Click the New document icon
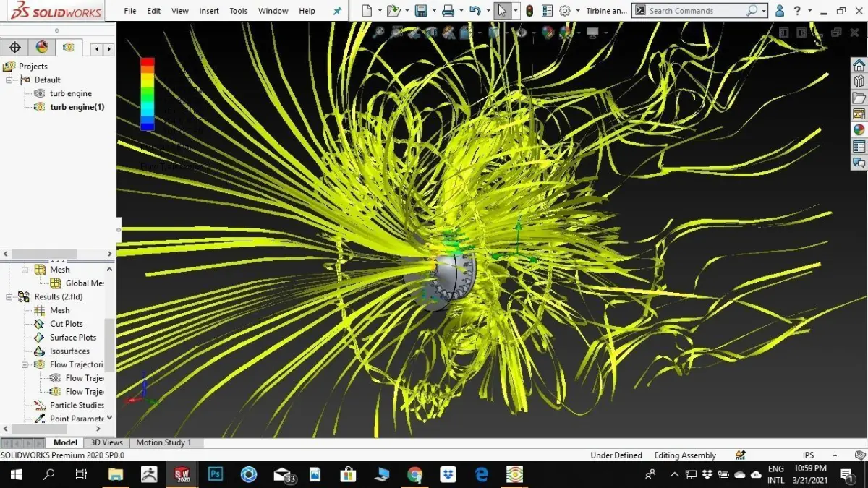 click(367, 11)
